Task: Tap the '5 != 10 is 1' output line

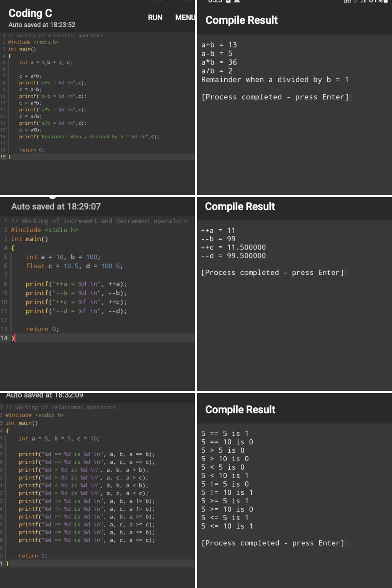Action: point(227,493)
